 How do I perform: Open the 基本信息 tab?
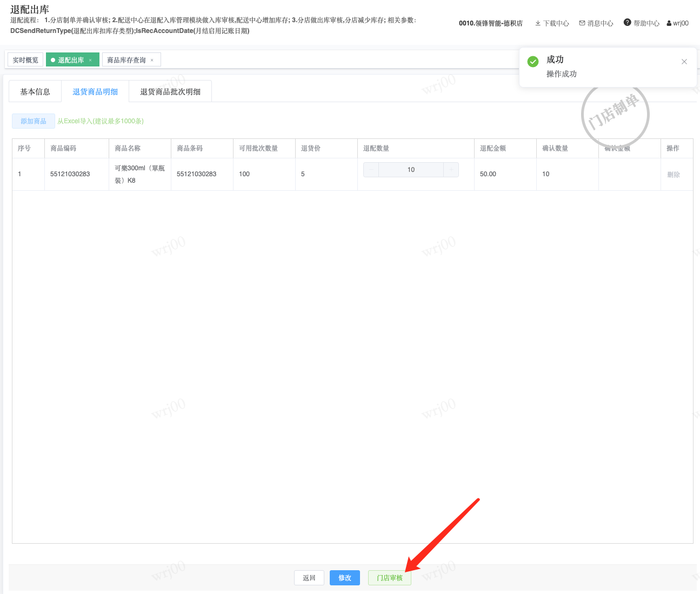(x=35, y=92)
